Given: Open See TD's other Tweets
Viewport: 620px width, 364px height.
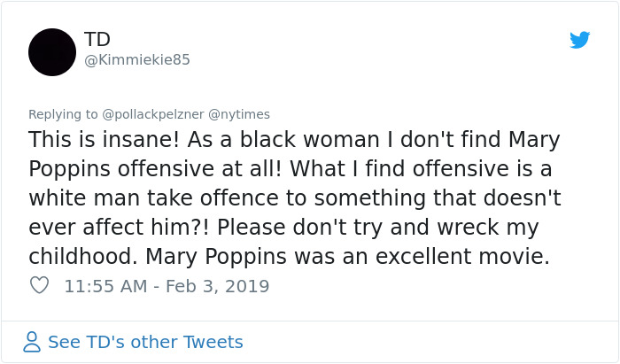Looking at the screenshot, I should (x=145, y=342).
